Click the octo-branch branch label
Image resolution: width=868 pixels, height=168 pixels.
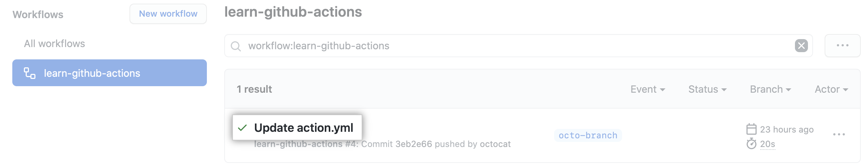(588, 135)
